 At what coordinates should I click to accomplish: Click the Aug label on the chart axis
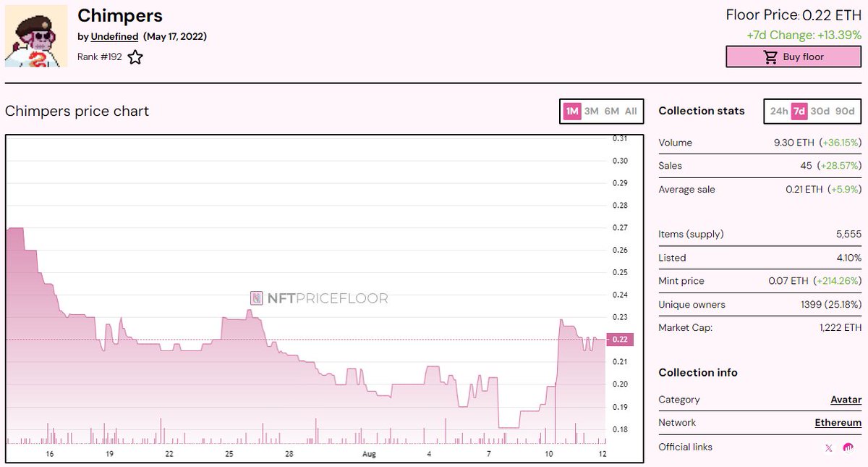coord(369,454)
